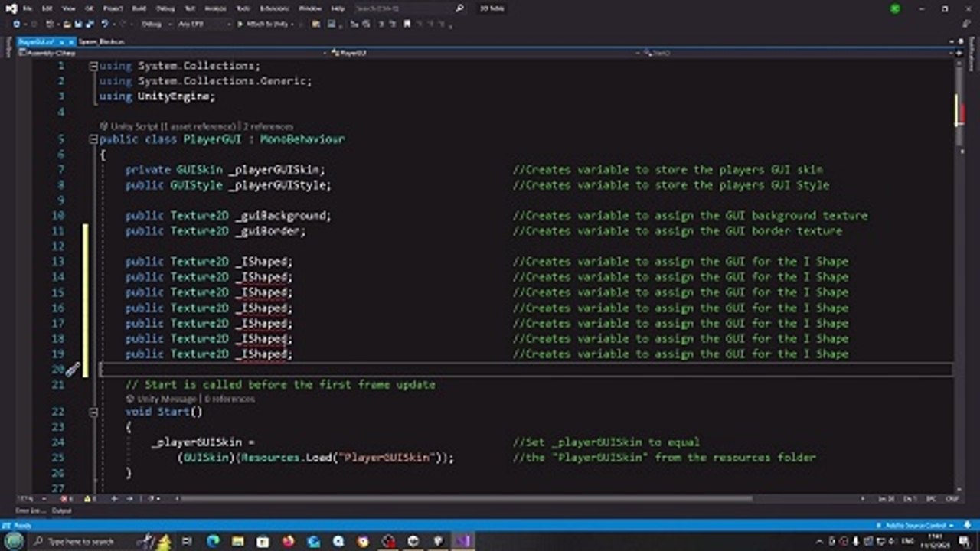Open the Git menu
This screenshot has width=980, height=551.
pyautogui.click(x=89, y=8)
